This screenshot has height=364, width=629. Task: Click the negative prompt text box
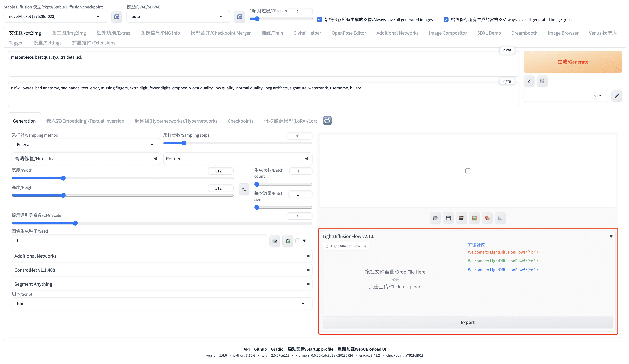[263, 94]
